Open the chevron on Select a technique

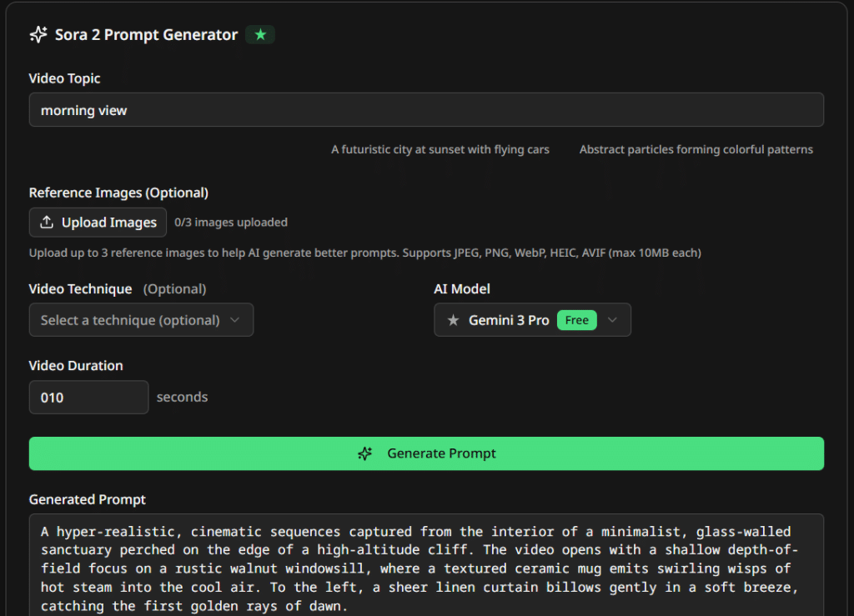(234, 320)
